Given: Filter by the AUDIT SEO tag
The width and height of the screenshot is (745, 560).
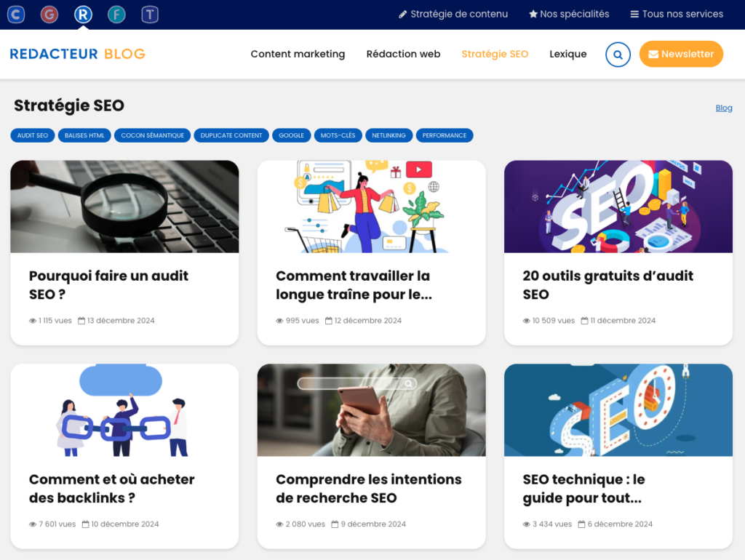Looking at the screenshot, I should 33,135.
